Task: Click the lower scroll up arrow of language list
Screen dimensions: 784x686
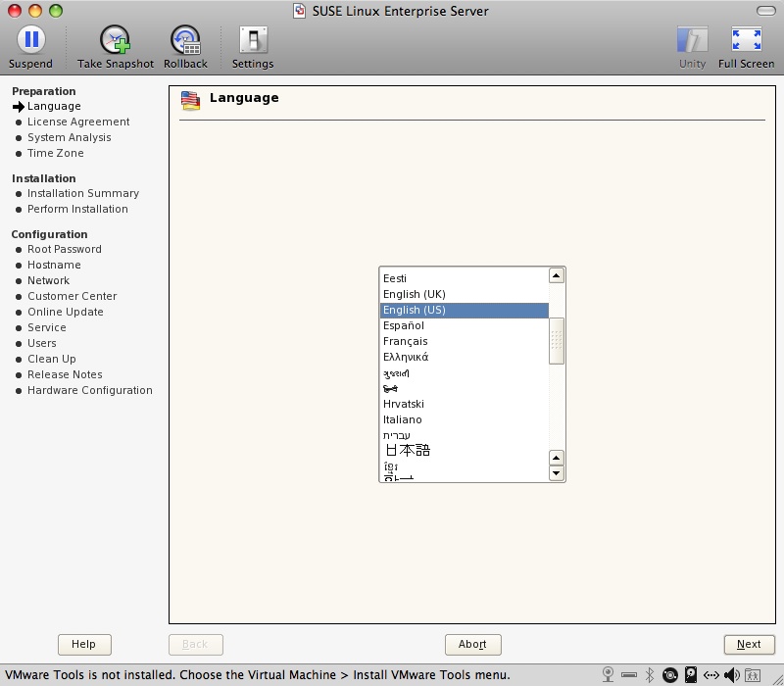Action: click(557, 458)
